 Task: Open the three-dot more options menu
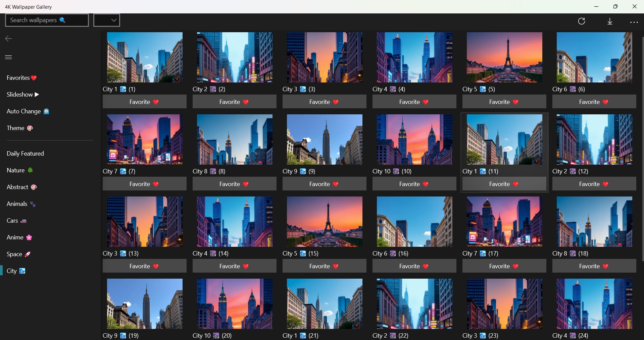tap(634, 22)
